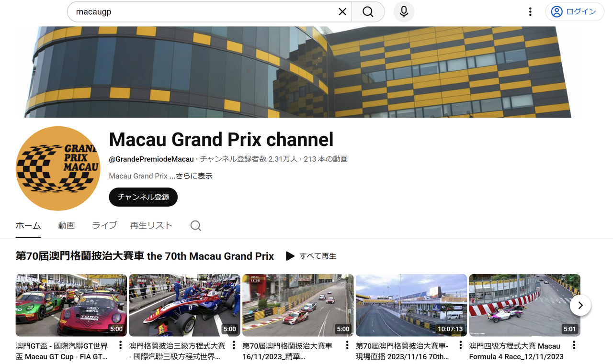Open the Macau Grand Prix channel avatar

[57, 168]
